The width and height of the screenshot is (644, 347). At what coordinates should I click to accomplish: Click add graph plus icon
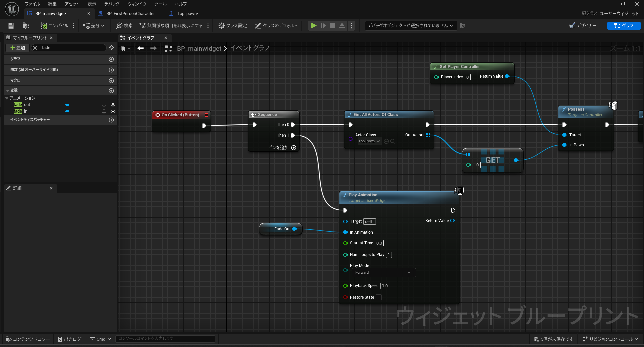pos(111,59)
